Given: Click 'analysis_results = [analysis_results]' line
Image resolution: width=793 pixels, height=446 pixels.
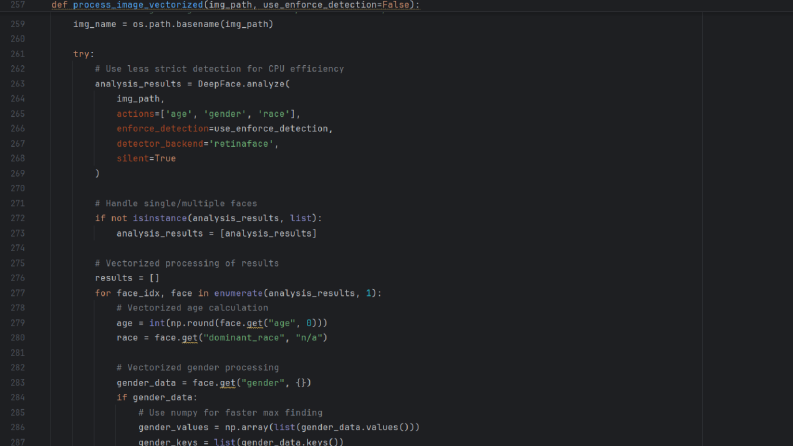Looking at the screenshot, I should [216, 234].
